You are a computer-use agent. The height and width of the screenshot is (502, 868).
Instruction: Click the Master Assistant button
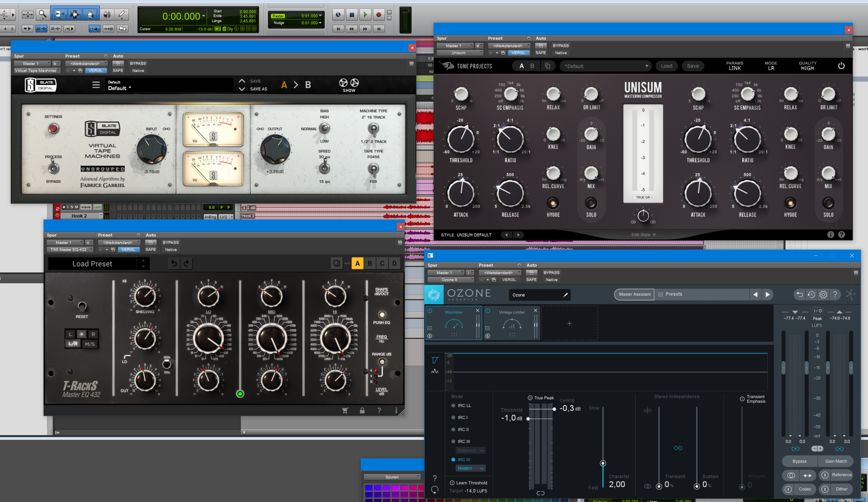(634, 294)
